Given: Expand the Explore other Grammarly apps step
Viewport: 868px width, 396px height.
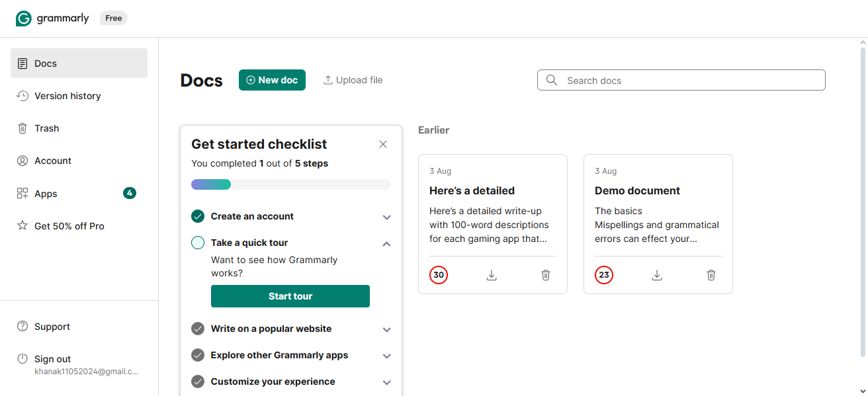Looking at the screenshot, I should 387,356.
